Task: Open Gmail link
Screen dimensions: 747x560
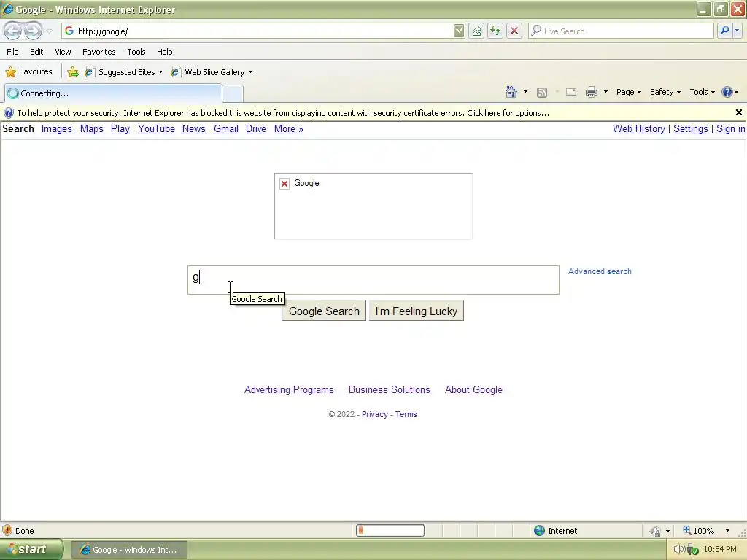Action: click(226, 129)
